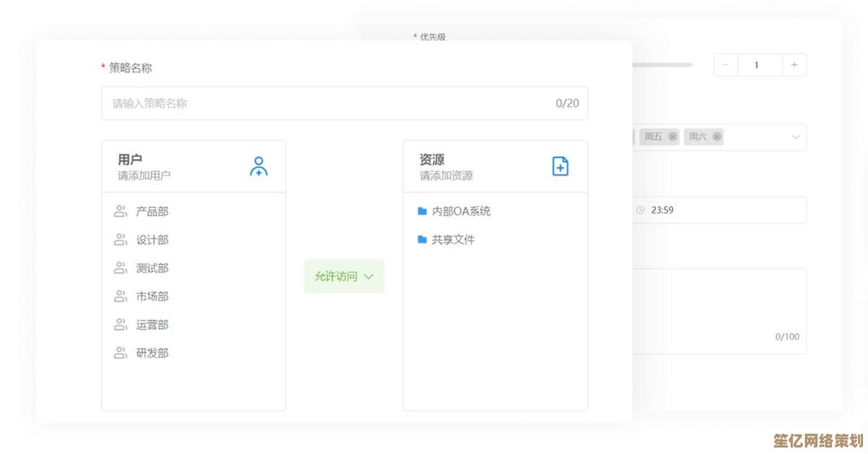Screen dimensions: 868x454
Task: Expand the weekday selector dropdown arrow
Action: [796, 137]
